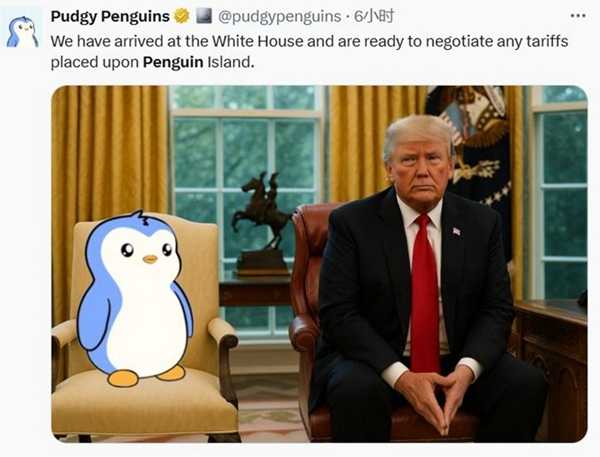Click the red necktie in the photo
Screen dimensions: 600x457
click(424, 293)
